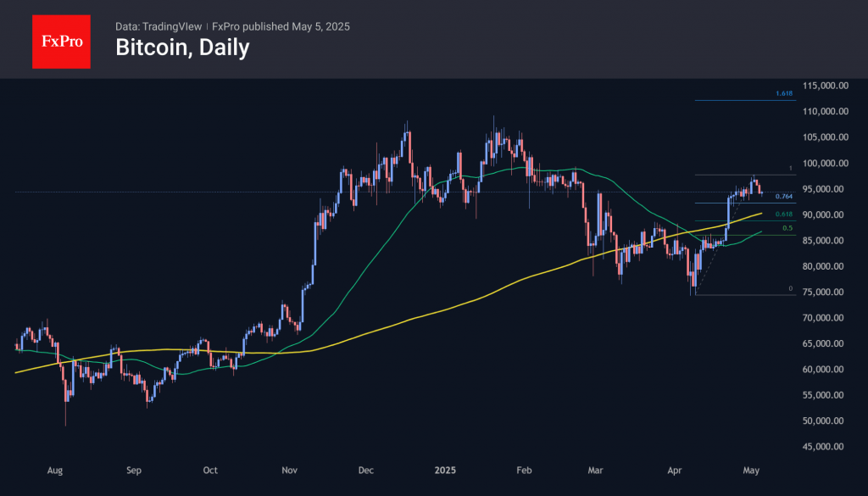Click the 0 Fibonacci level label
The image size is (868, 496).
(790, 288)
